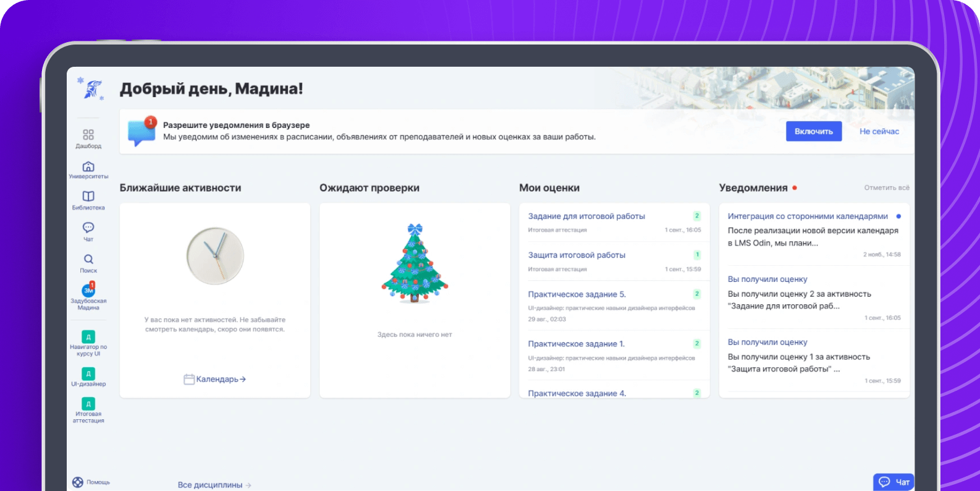Click the clock illustration in Ближайшие активности
This screenshot has height=491, width=980.
click(x=215, y=255)
